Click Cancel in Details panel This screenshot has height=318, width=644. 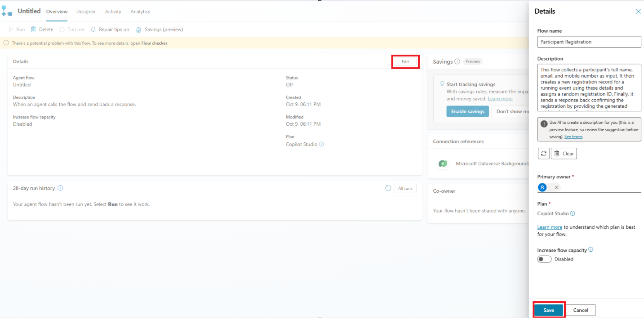[580, 310]
